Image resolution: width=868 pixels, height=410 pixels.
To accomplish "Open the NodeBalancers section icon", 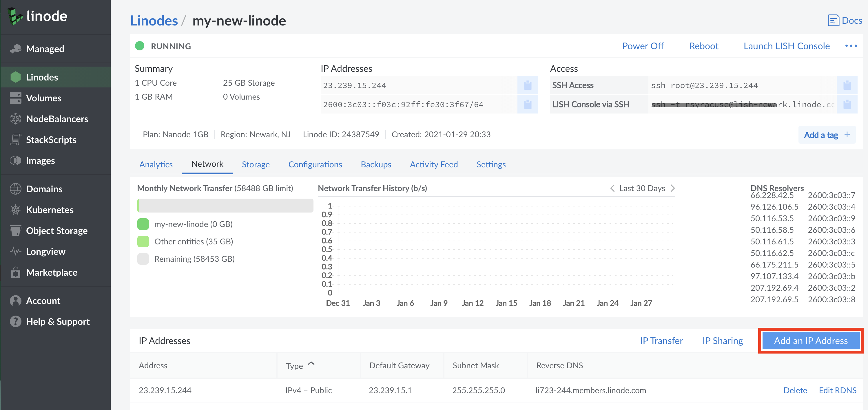I will pos(16,119).
